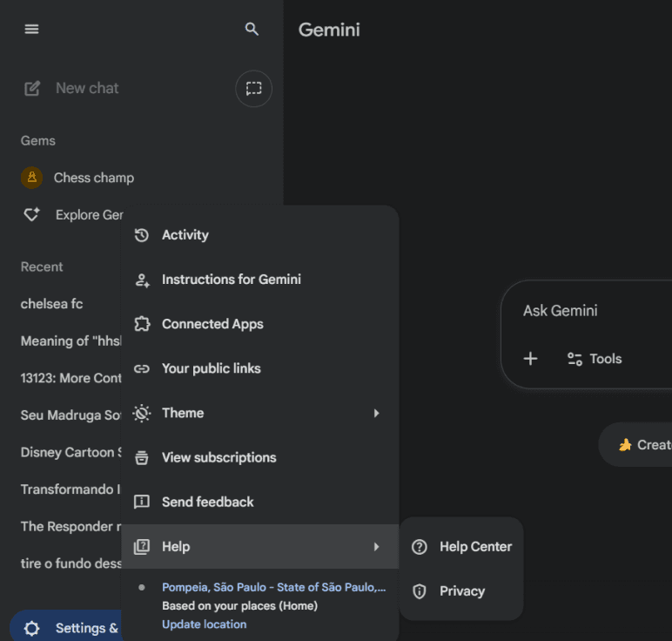Click the Gemini title at the top
This screenshot has width=672, height=641.
329,30
